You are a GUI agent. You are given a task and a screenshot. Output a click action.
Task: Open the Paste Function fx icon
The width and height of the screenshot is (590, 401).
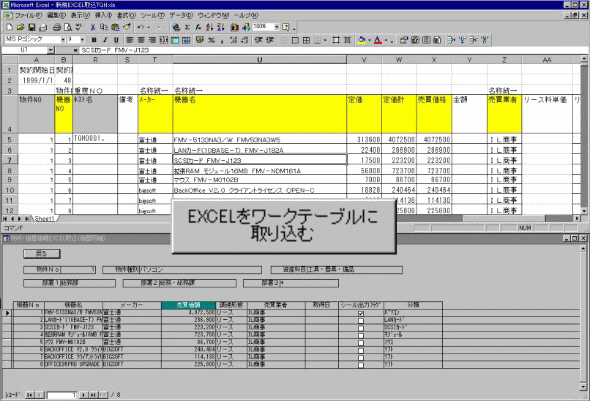click(x=198, y=27)
